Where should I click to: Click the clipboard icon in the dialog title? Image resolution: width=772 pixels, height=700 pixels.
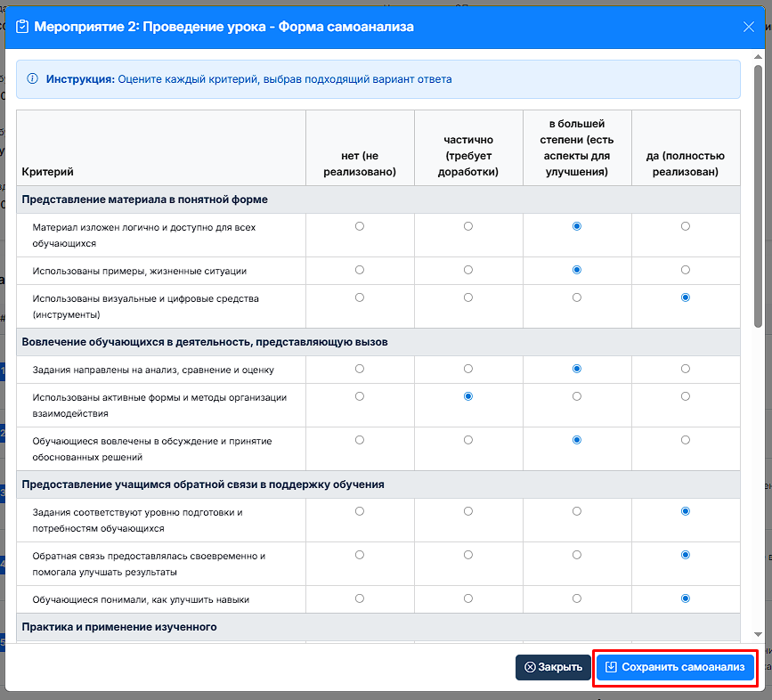coord(22,27)
